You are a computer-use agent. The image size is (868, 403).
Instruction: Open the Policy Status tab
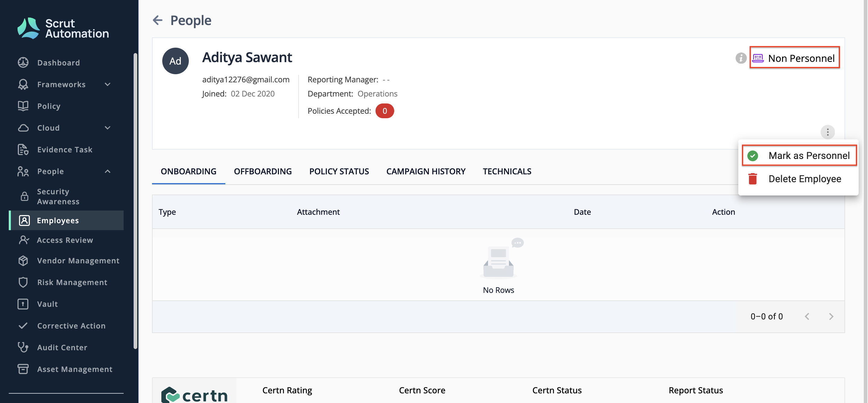pyautogui.click(x=339, y=171)
